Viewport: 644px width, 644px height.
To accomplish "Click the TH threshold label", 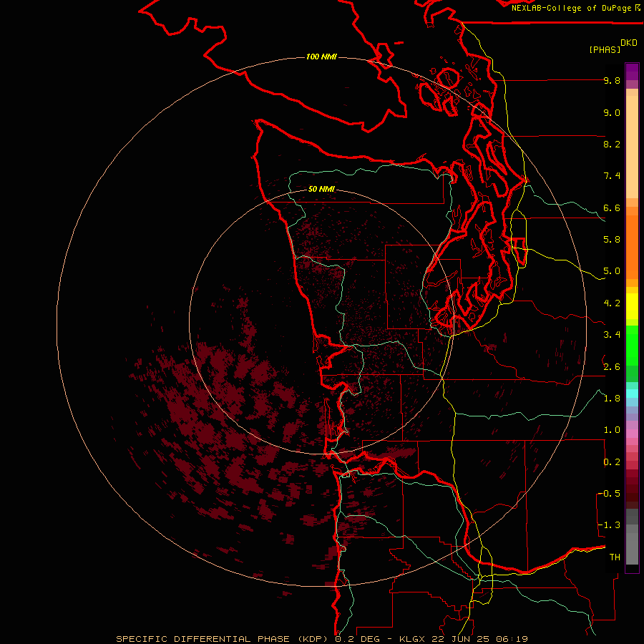I will pyautogui.click(x=615, y=557).
